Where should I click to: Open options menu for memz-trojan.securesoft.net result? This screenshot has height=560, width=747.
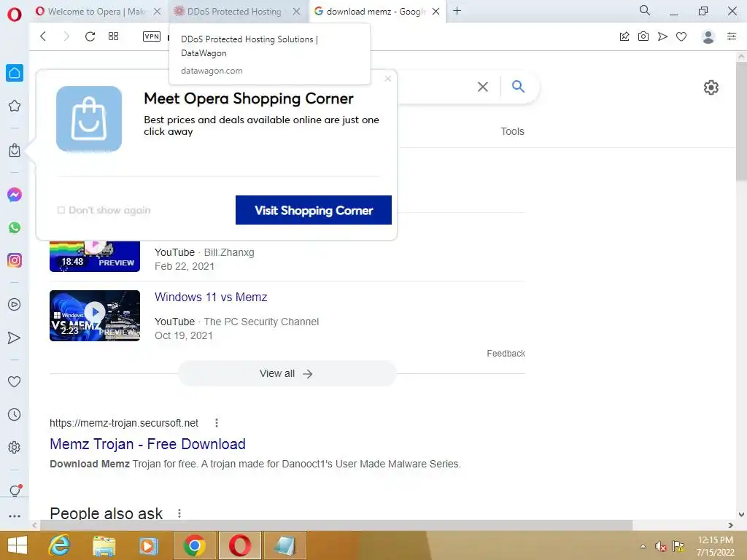[x=217, y=423]
